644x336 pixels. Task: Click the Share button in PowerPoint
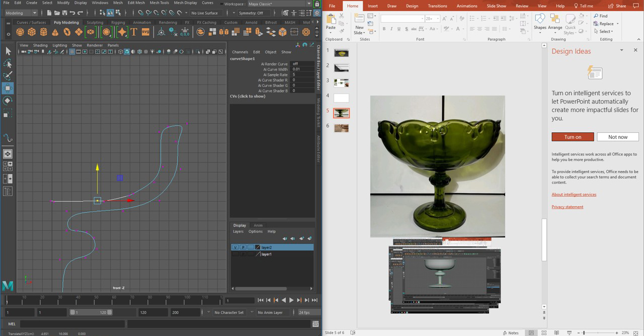[x=617, y=6]
